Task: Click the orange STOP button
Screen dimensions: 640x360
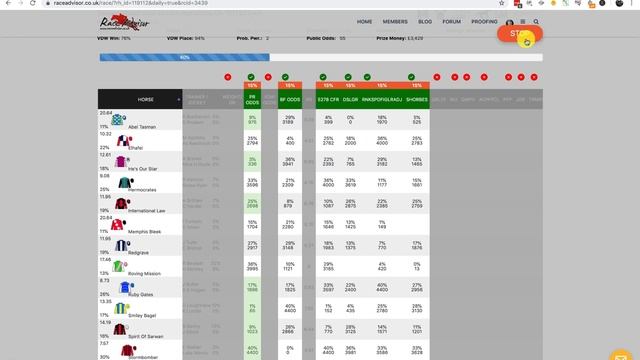Action: pos(520,34)
